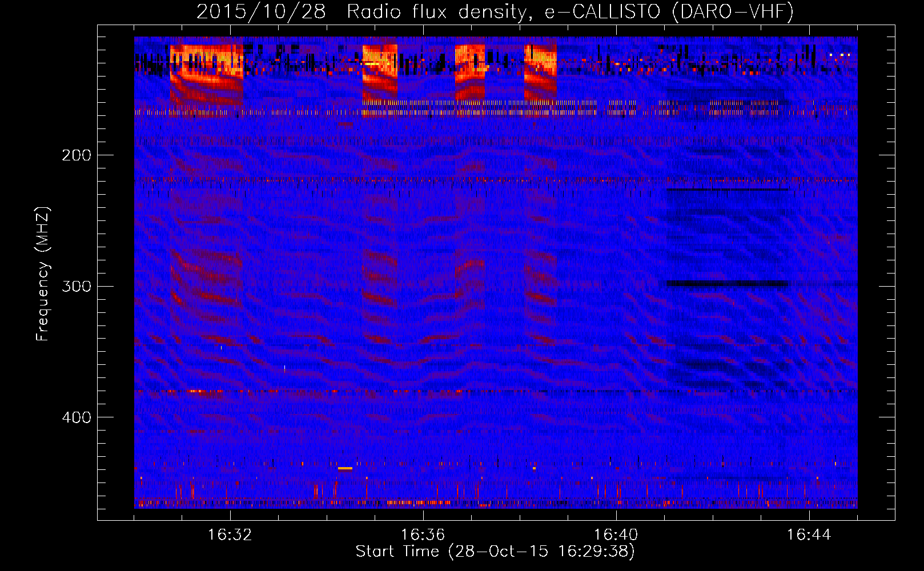Click the 300 frequency tick label
Screen dimensions: 924x571
tap(77, 286)
